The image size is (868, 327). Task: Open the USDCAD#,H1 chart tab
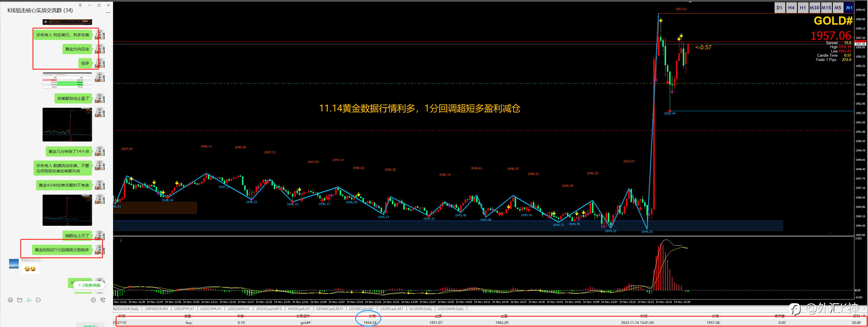tap(239, 309)
